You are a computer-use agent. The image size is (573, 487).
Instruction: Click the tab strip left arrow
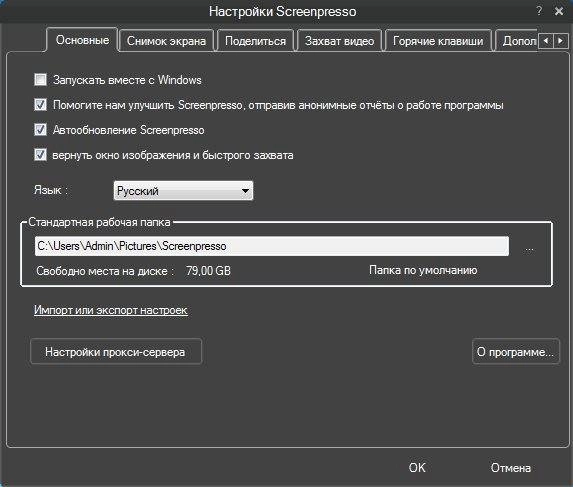coord(546,40)
